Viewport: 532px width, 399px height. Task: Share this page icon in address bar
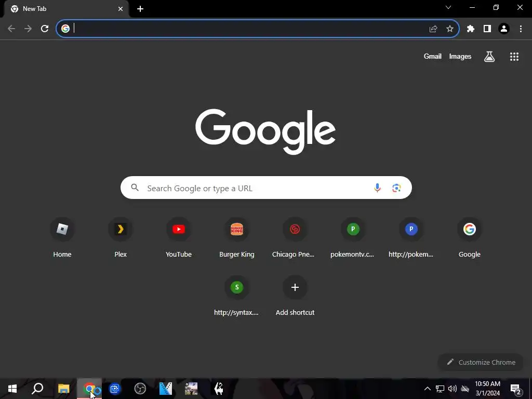coord(433,29)
